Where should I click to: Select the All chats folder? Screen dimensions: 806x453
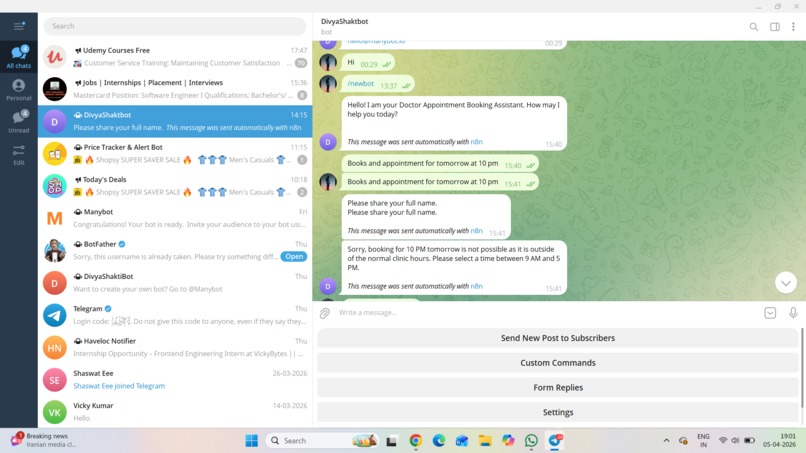19,57
